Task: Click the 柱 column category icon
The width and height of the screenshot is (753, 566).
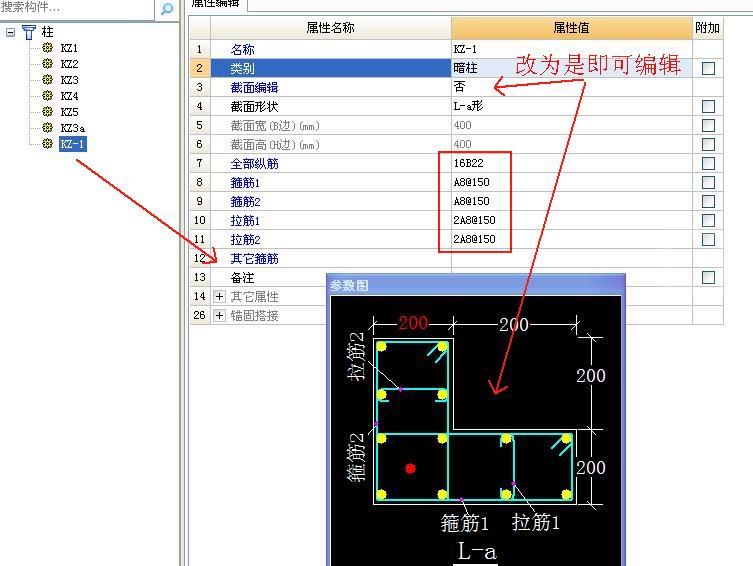Action: coord(29,32)
